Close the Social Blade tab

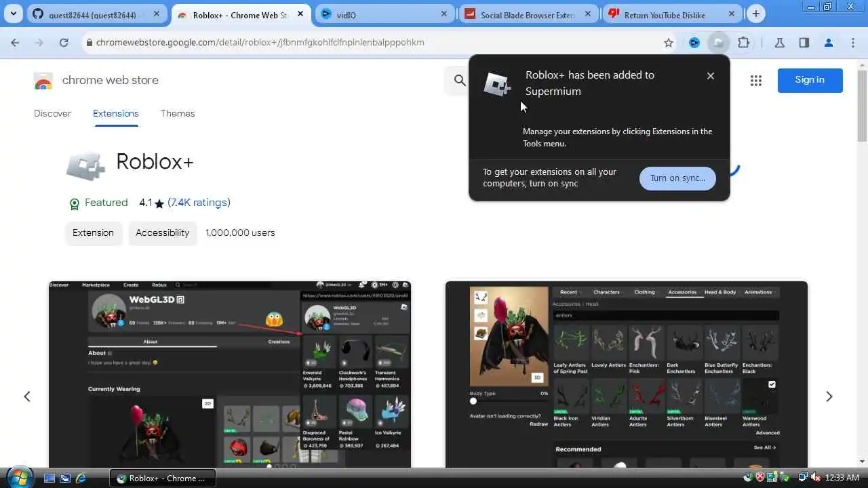(588, 14)
